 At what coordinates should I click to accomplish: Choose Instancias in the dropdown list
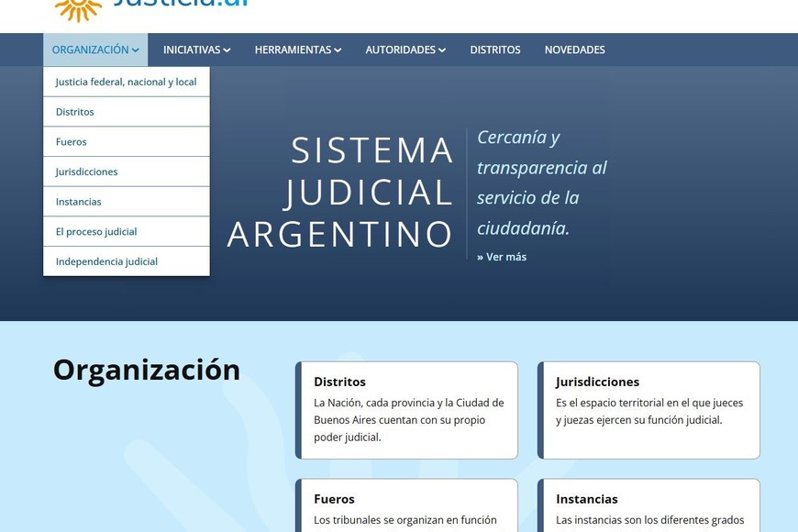pyautogui.click(x=79, y=202)
